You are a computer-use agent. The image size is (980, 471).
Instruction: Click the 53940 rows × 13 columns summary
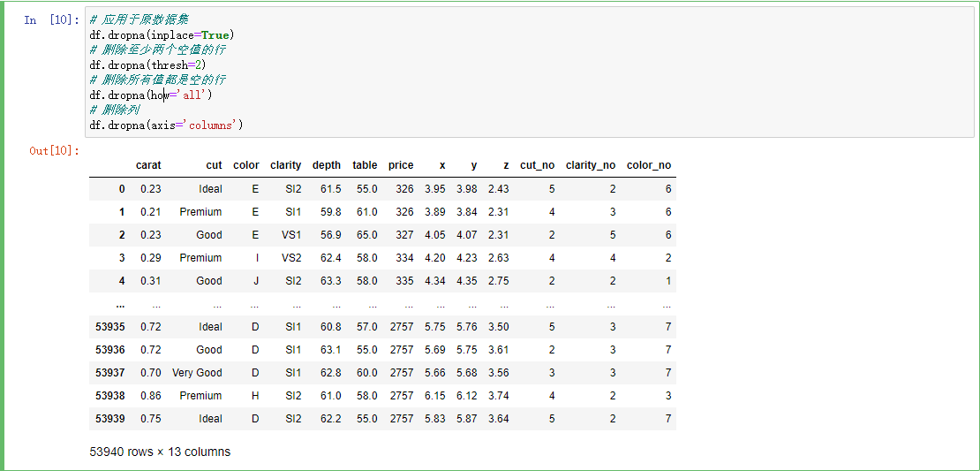click(x=160, y=452)
